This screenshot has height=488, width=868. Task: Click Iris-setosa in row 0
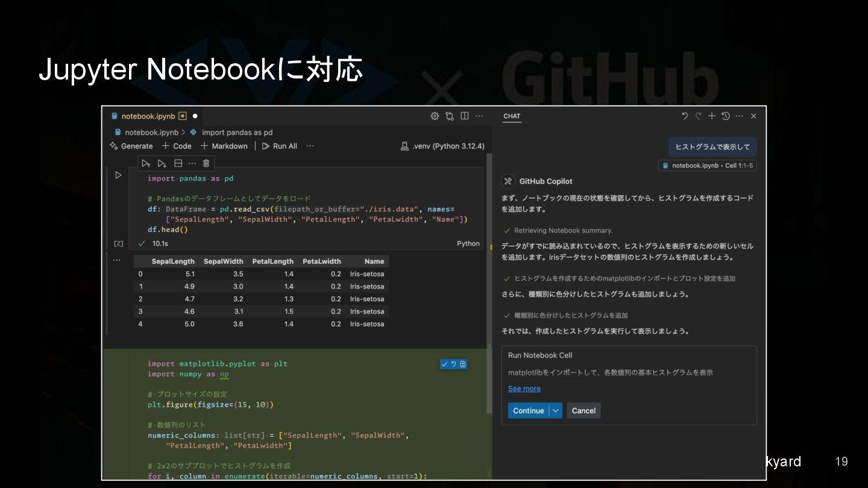point(367,274)
